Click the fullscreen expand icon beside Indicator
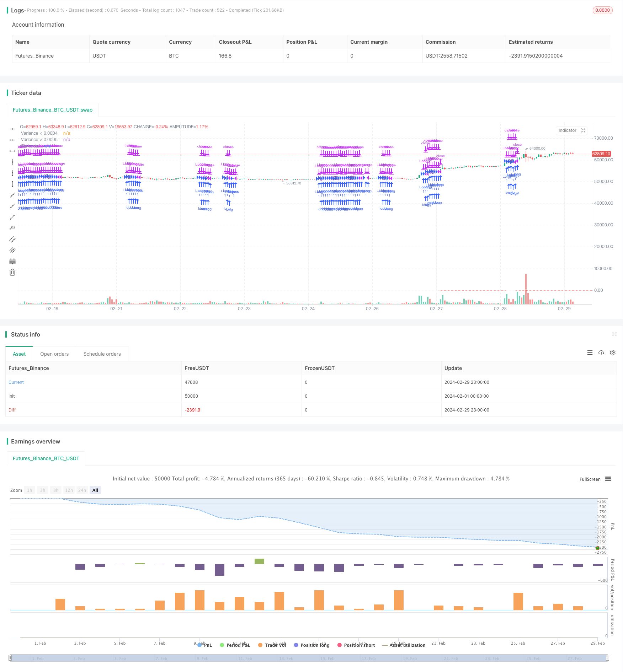 [583, 130]
